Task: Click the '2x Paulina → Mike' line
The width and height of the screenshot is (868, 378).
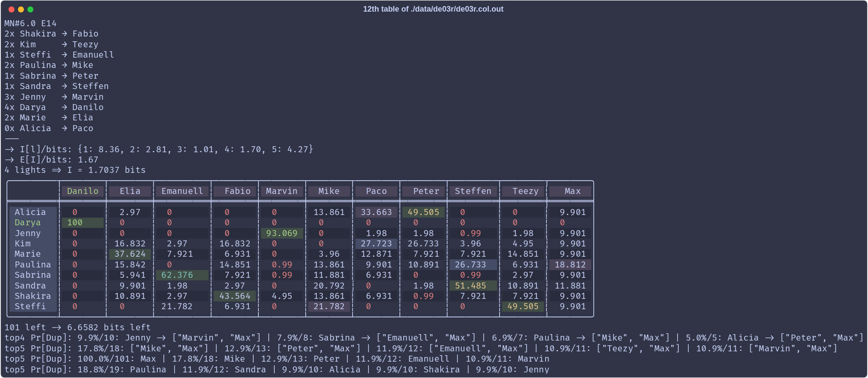Action: [49, 65]
